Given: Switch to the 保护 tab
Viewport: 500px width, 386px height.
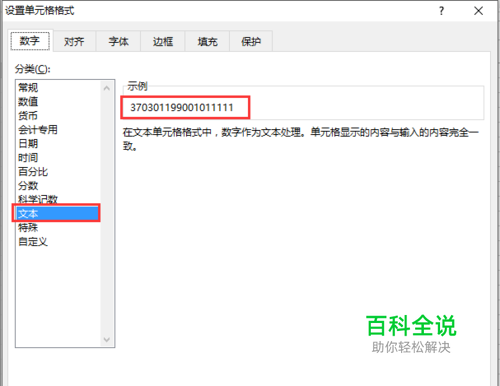Looking at the screenshot, I should coord(251,41).
